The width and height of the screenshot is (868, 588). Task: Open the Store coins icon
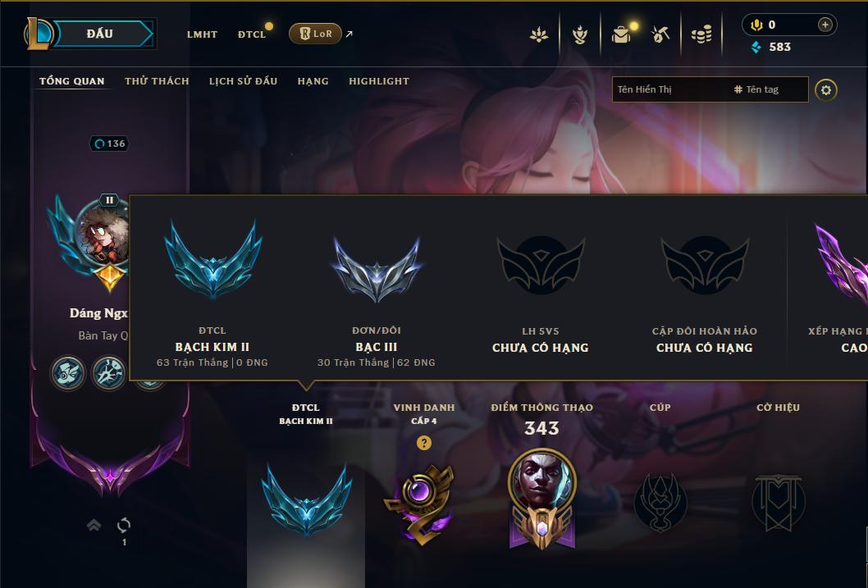point(701,35)
